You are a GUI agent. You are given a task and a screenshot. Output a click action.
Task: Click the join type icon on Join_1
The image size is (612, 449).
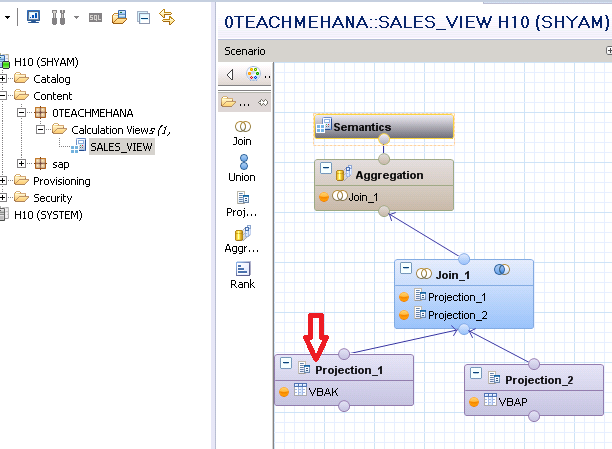click(x=502, y=269)
